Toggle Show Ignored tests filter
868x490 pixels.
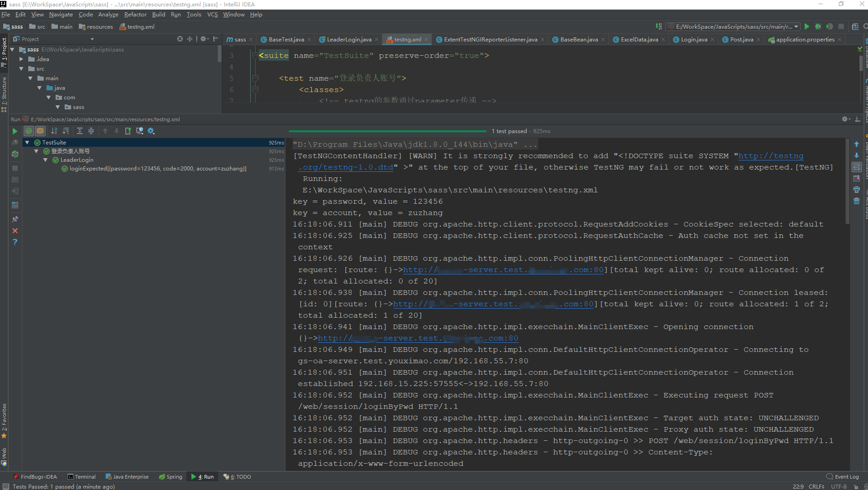click(x=40, y=131)
